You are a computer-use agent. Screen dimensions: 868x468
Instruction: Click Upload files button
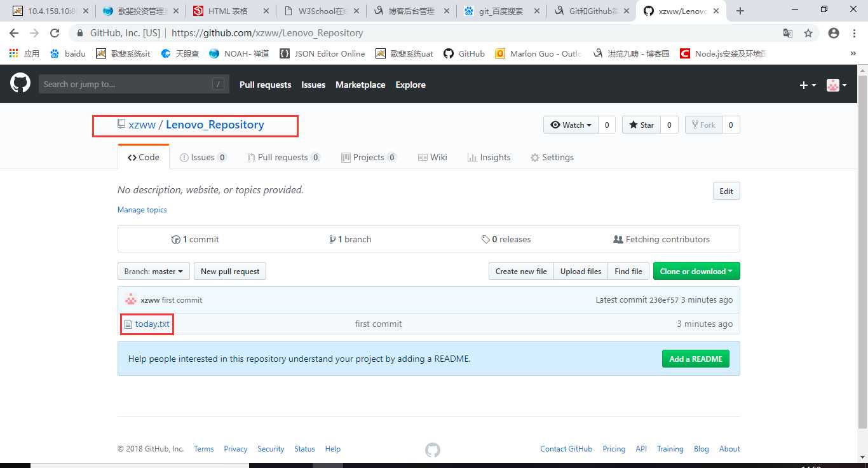pyautogui.click(x=581, y=271)
